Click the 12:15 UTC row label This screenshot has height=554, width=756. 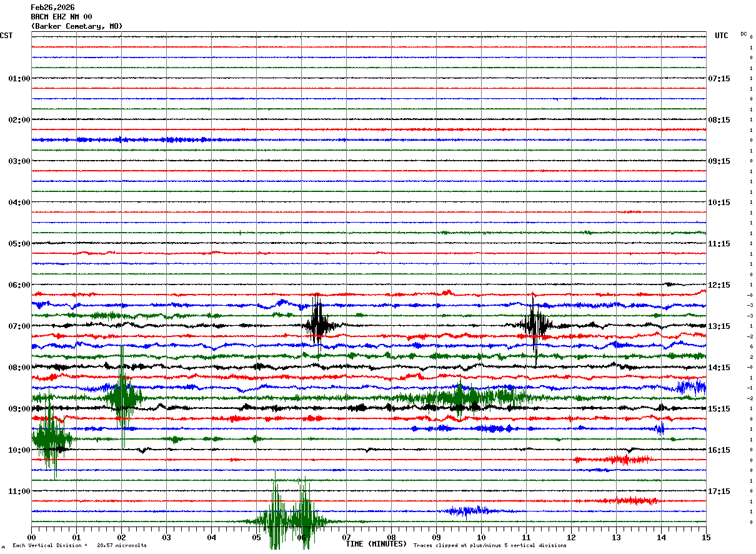719,285
